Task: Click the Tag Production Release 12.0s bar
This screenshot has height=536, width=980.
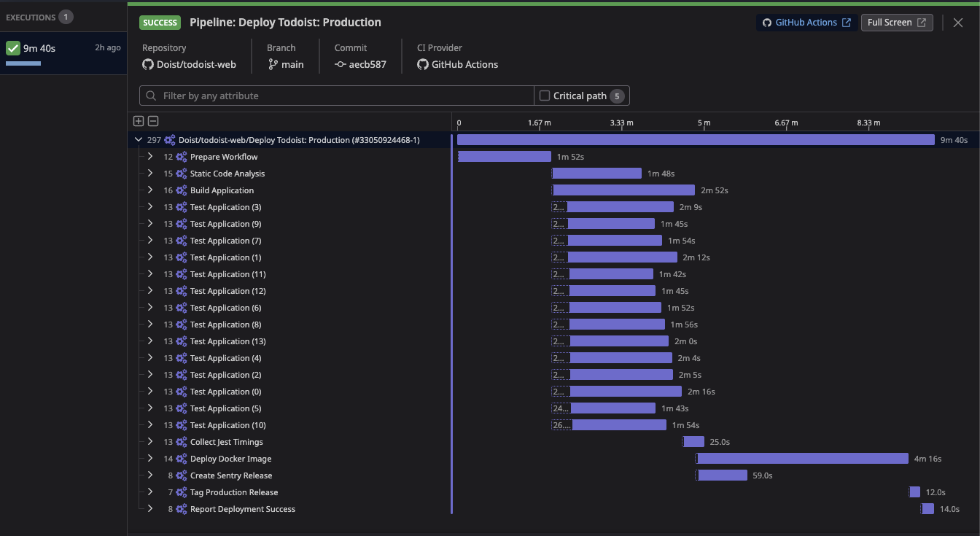Action: tap(914, 492)
